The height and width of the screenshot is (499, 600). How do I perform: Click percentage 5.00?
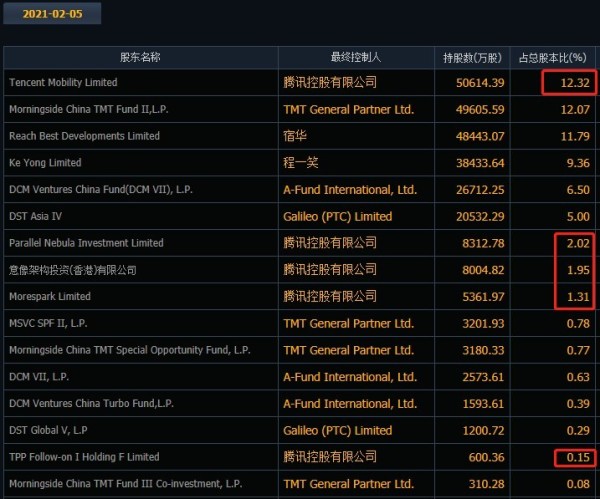coord(578,217)
